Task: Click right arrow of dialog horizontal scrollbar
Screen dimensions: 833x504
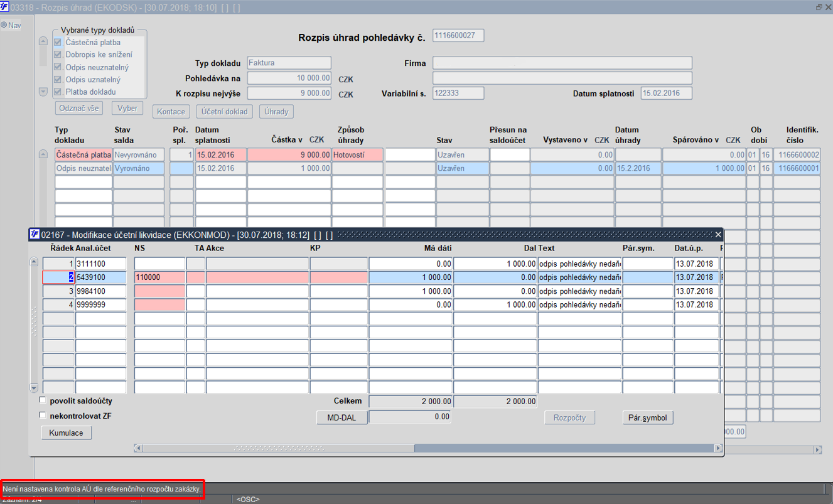Action: tap(718, 448)
